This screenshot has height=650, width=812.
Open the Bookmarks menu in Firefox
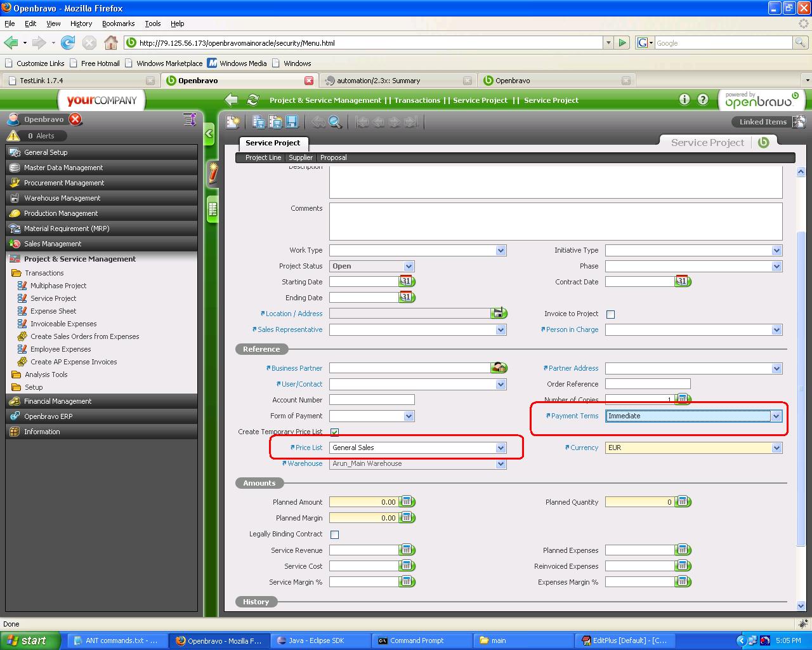pyautogui.click(x=118, y=23)
